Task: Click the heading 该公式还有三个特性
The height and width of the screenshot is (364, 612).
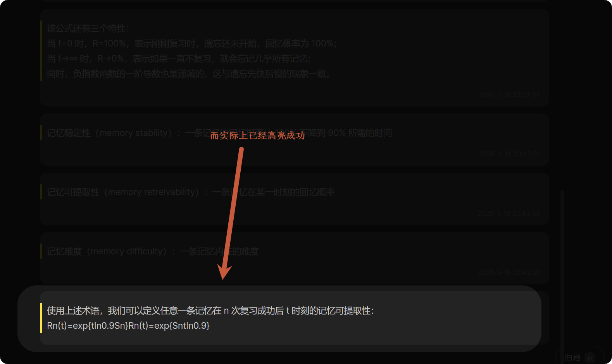Action: pos(88,29)
